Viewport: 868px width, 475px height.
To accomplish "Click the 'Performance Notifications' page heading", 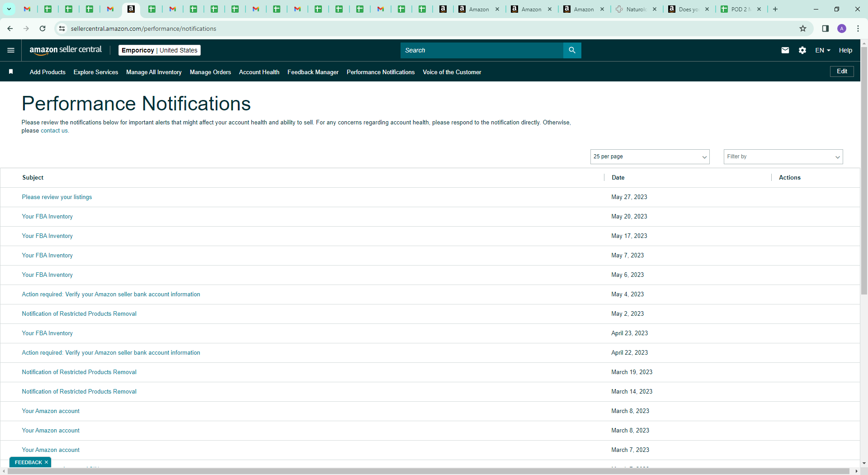I will click(x=136, y=104).
